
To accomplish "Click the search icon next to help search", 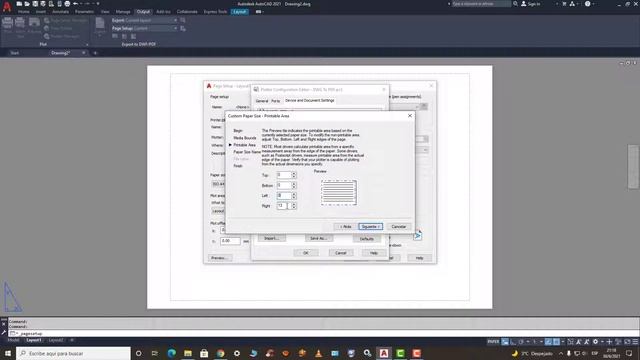I will click(x=516, y=4).
